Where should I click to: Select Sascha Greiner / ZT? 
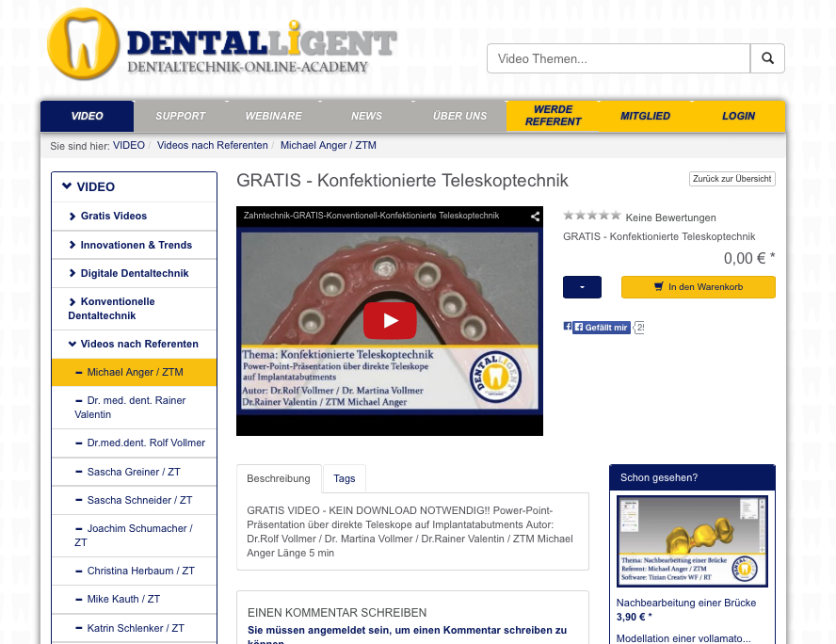click(x=134, y=472)
